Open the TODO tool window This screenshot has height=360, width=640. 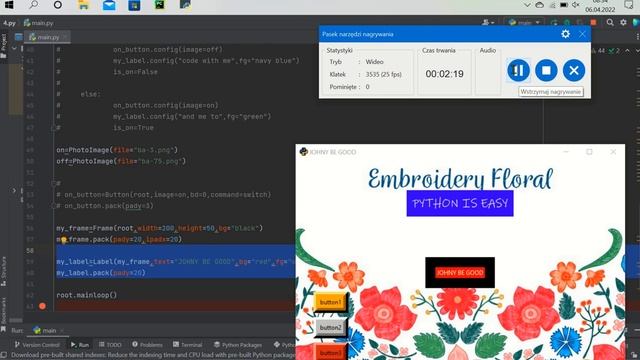click(x=110, y=345)
